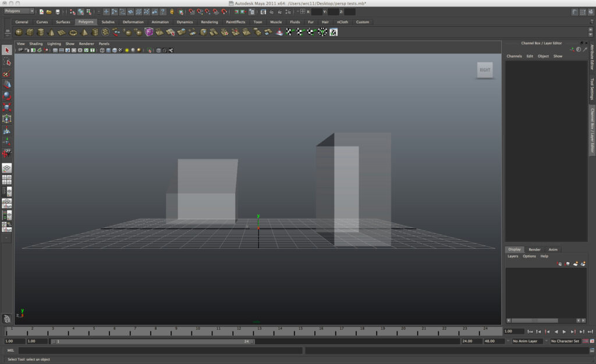This screenshot has height=364, width=596.
Task: Open the Polygons menu set dropdown
Action: [x=19, y=11]
